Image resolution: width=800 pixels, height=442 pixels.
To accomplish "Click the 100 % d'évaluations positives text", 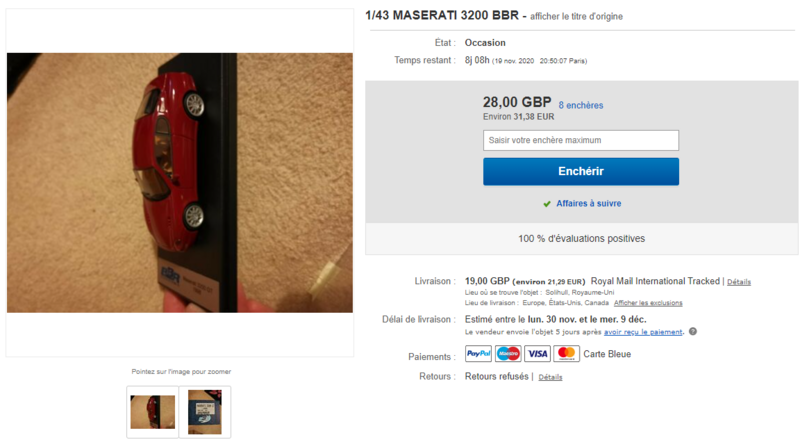I will [x=581, y=238].
